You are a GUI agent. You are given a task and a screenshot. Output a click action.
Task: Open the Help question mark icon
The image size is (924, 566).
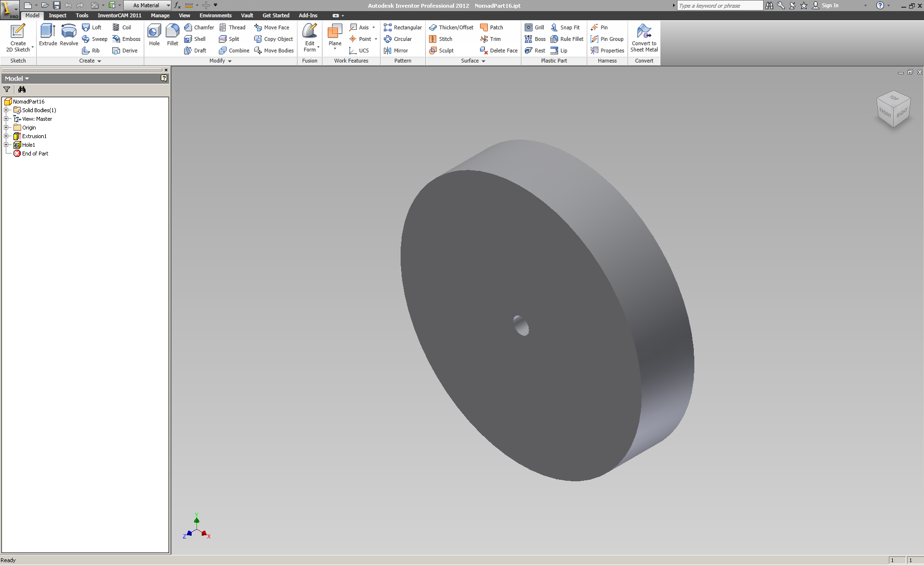pos(880,5)
